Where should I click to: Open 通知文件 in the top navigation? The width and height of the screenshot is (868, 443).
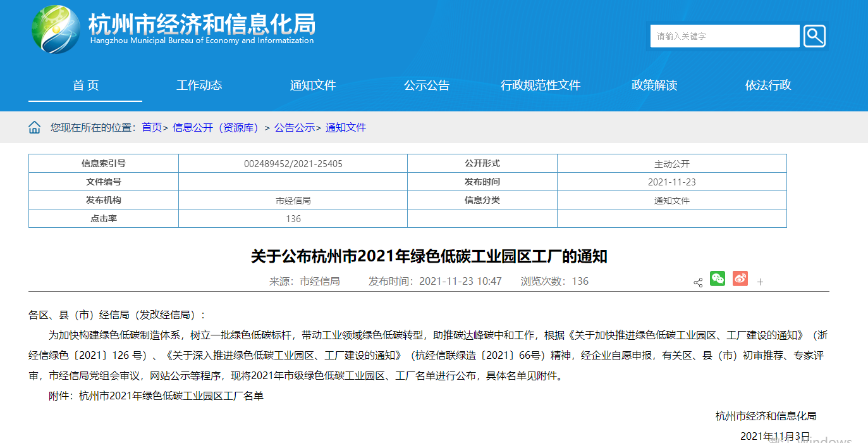[313, 85]
